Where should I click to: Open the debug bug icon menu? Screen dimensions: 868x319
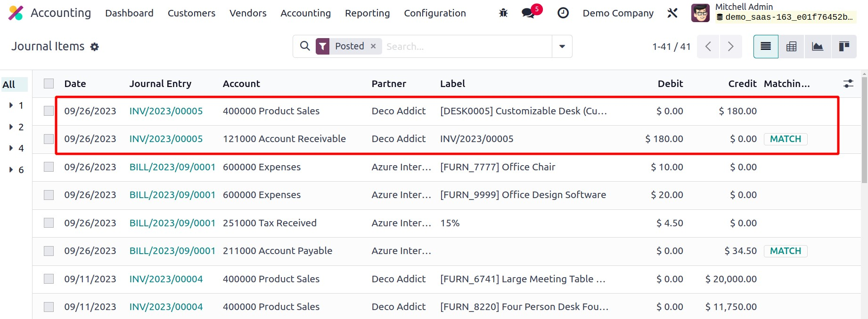503,13
